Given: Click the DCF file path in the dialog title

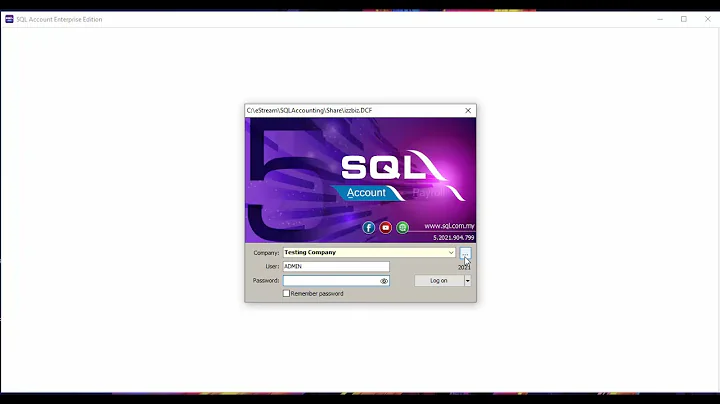Looking at the screenshot, I should pyautogui.click(x=309, y=111).
